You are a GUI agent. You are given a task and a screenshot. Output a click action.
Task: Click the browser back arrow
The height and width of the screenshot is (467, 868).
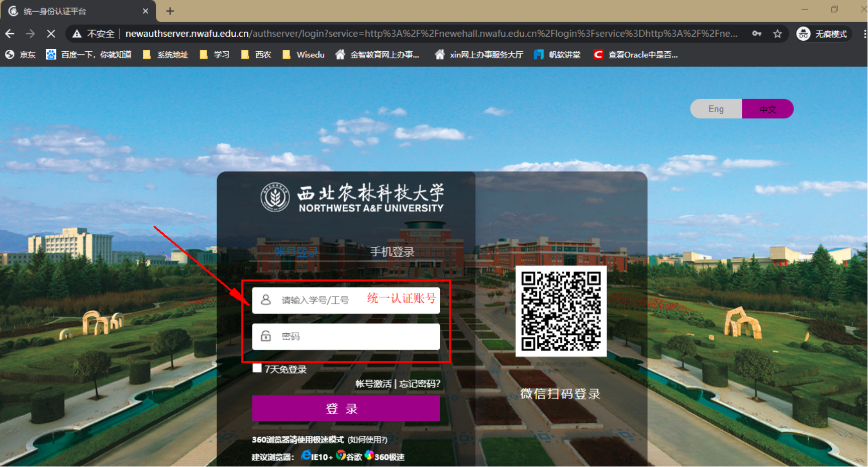tap(10, 34)
